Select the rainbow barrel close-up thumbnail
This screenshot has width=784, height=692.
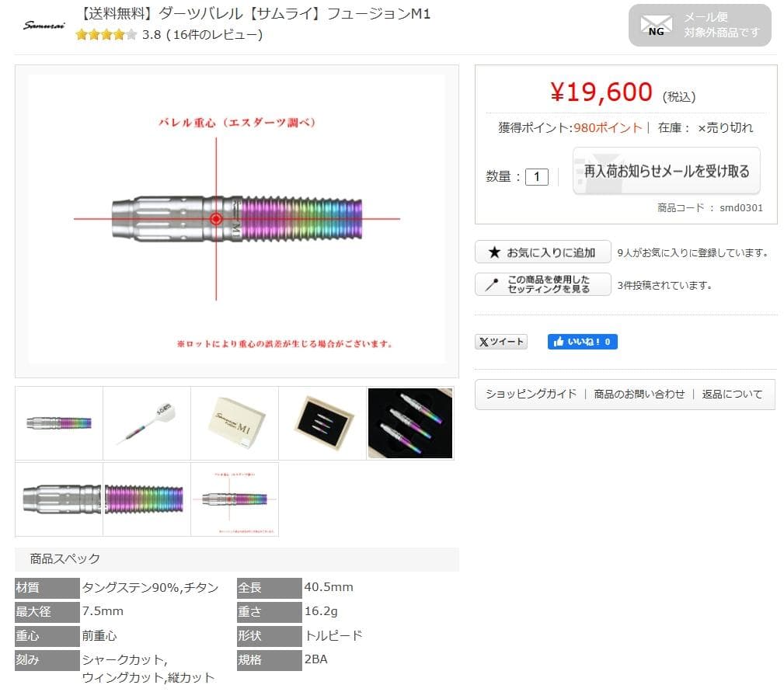[x=146, y=500]
